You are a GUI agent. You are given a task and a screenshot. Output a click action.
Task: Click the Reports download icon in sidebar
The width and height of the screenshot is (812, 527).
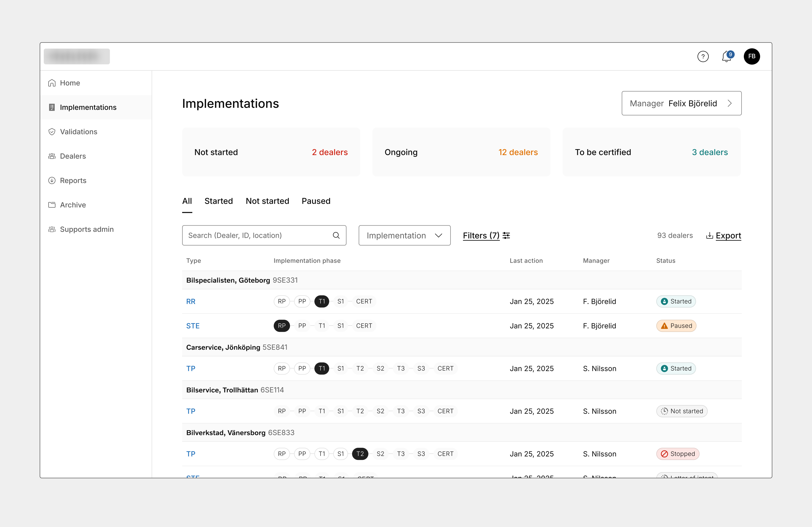click(52, 180)
